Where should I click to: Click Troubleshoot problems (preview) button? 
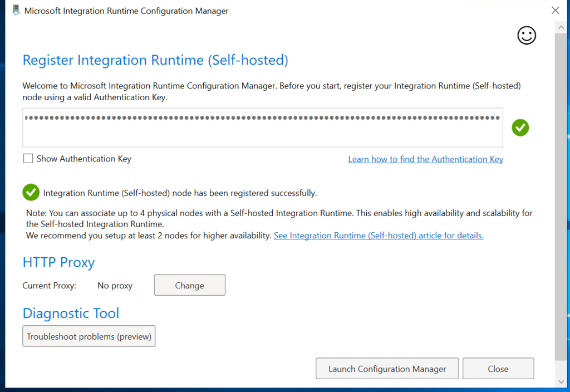[x=89, y=336]
